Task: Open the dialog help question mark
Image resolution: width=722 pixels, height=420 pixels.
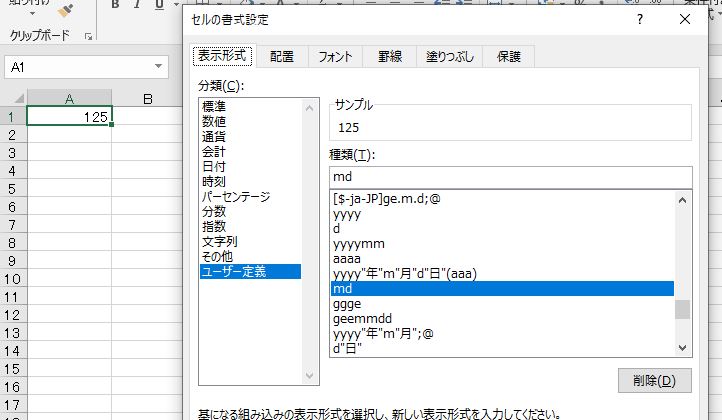Action: point(640,19)
